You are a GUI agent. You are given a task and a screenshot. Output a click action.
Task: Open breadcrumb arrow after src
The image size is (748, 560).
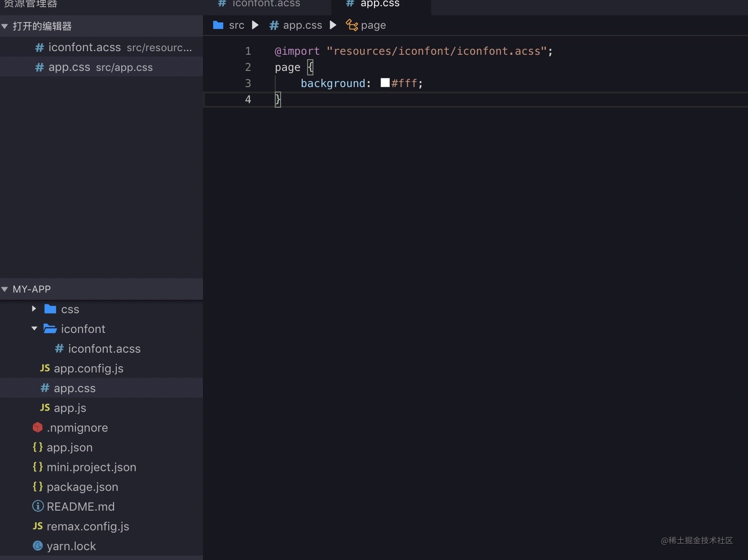(x=255, y=25)
